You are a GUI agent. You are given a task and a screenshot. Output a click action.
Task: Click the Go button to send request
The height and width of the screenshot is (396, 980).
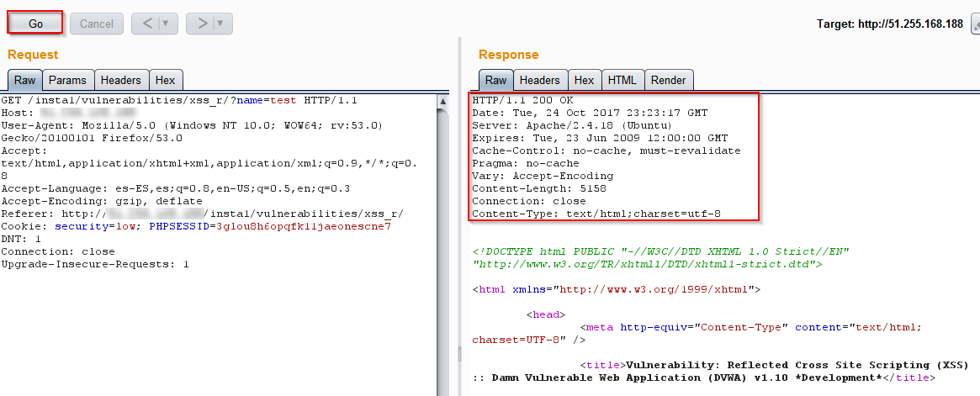click(35, 24)
